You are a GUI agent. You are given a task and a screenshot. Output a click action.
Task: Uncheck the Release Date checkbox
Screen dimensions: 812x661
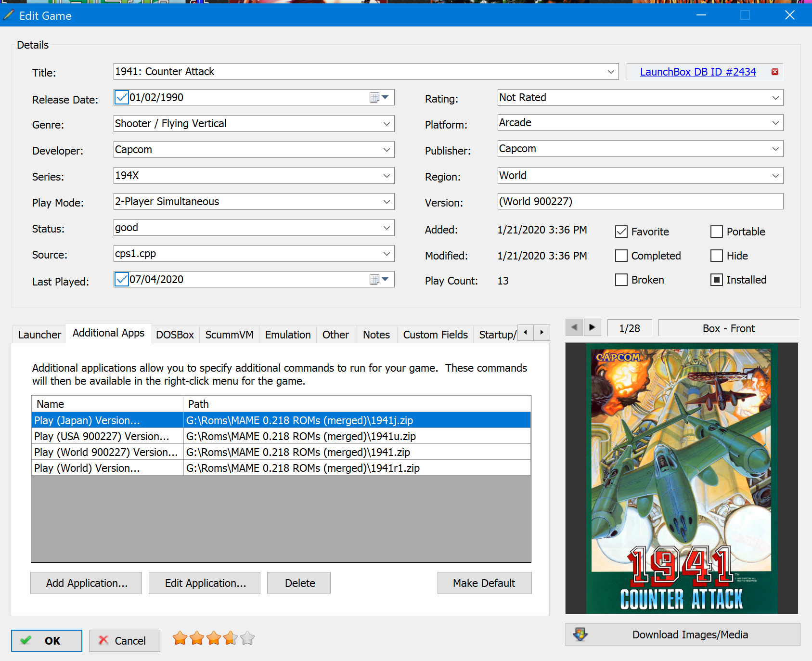122,97
